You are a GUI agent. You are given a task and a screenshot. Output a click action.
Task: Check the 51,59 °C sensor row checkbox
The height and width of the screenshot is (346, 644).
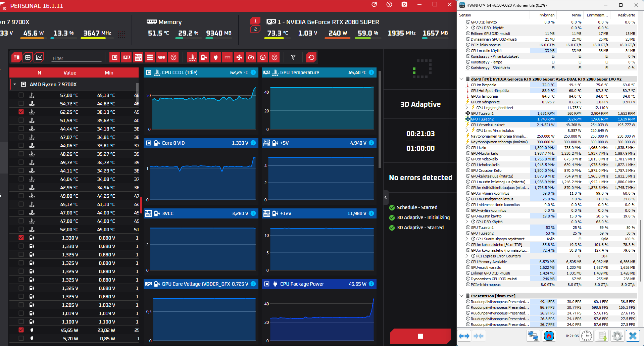click(21, 120)
